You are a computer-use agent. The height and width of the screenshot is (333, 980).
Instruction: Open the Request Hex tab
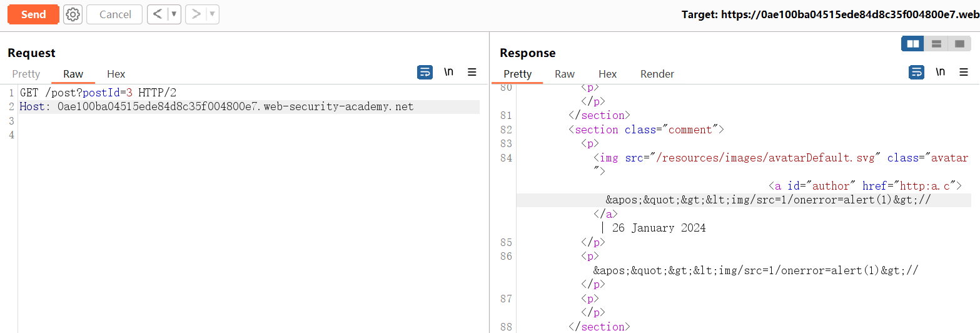116,74
